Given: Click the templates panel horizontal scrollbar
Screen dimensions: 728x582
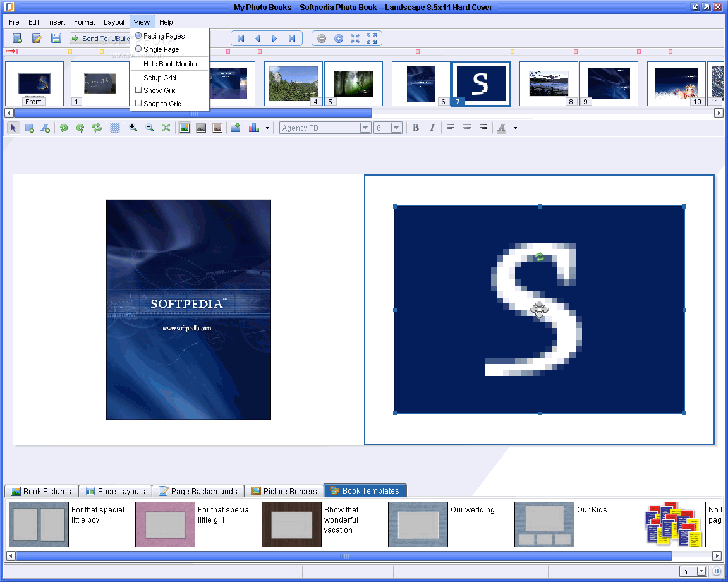Looking at the screenshot, I should click(344, 556).
